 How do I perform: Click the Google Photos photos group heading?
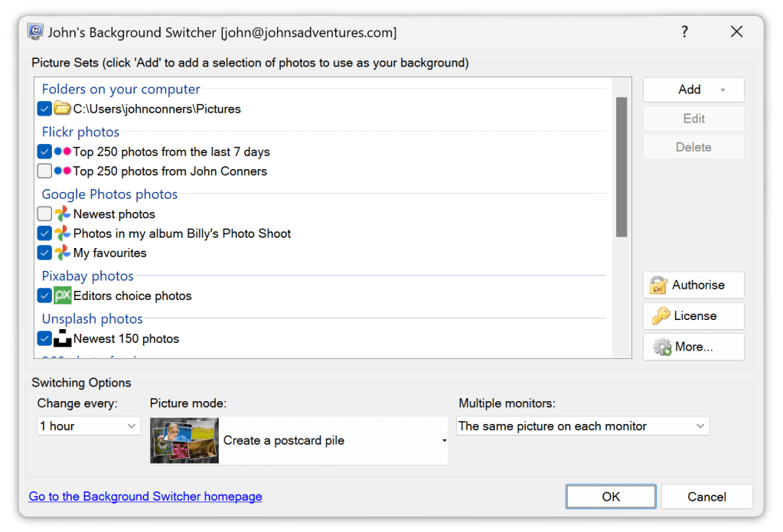pos(109,194)
